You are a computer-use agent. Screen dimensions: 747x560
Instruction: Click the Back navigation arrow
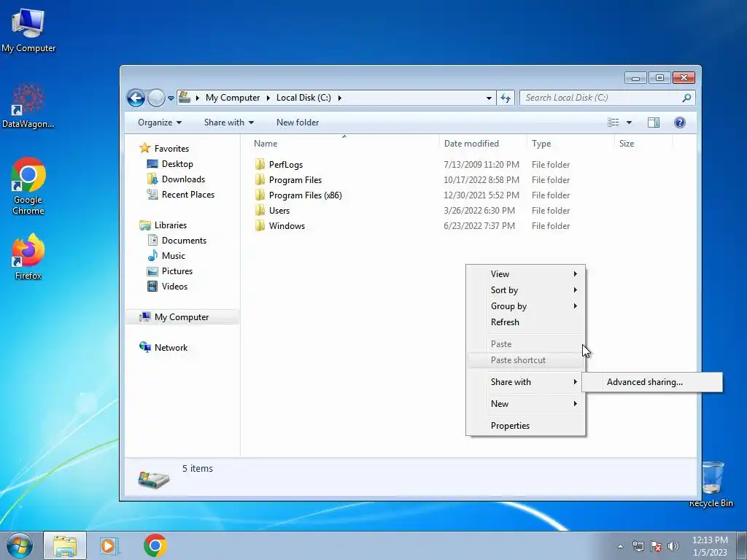(136, 98)
